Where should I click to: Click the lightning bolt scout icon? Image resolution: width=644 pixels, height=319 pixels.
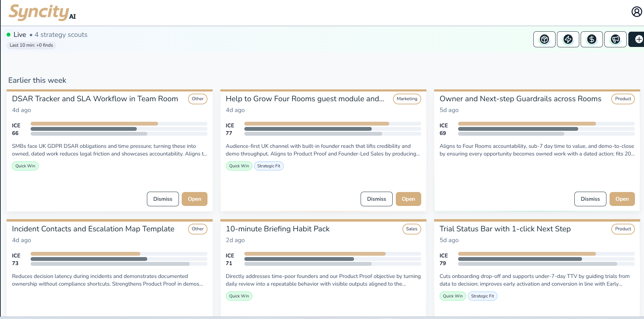(x=568, y=39)
